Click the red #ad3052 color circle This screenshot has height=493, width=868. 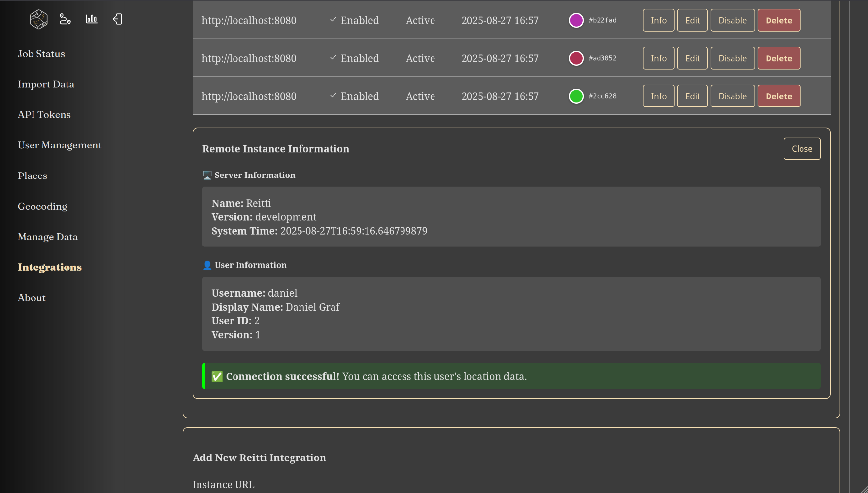point(576,58)
